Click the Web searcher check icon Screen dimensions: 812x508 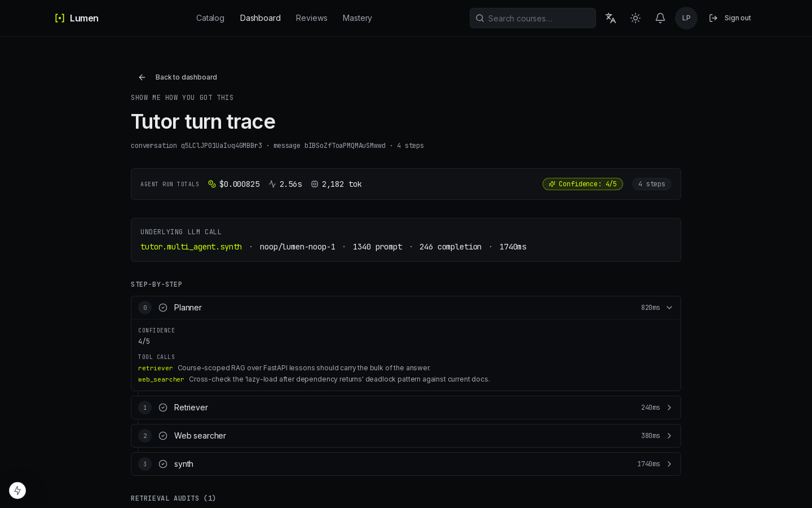163,436
